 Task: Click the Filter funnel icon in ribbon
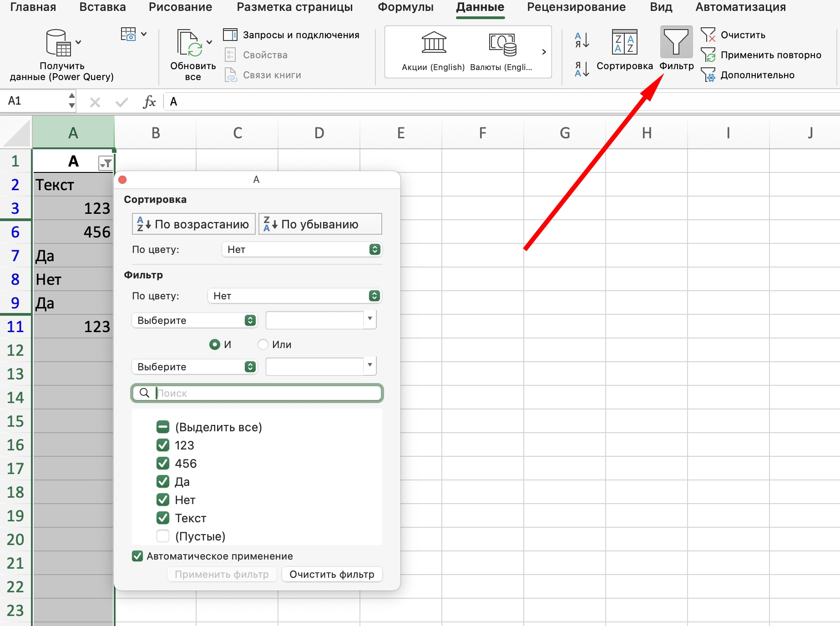[x=676, y=42]
